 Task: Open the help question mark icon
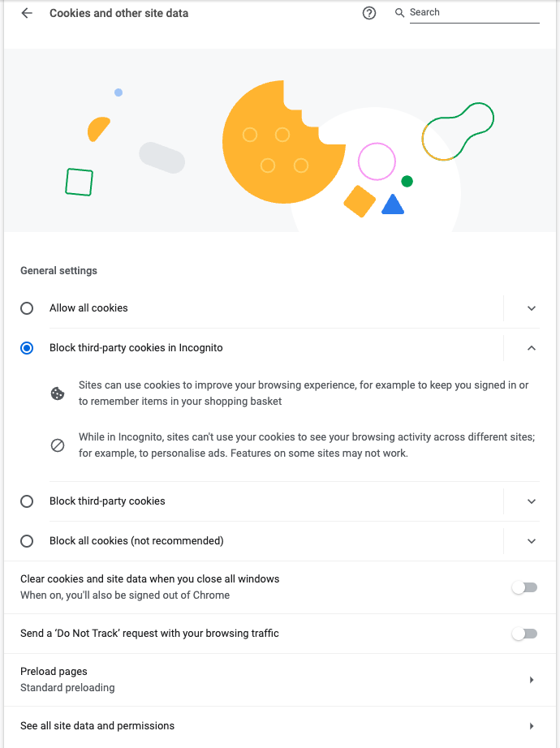(x=369, y=14)
